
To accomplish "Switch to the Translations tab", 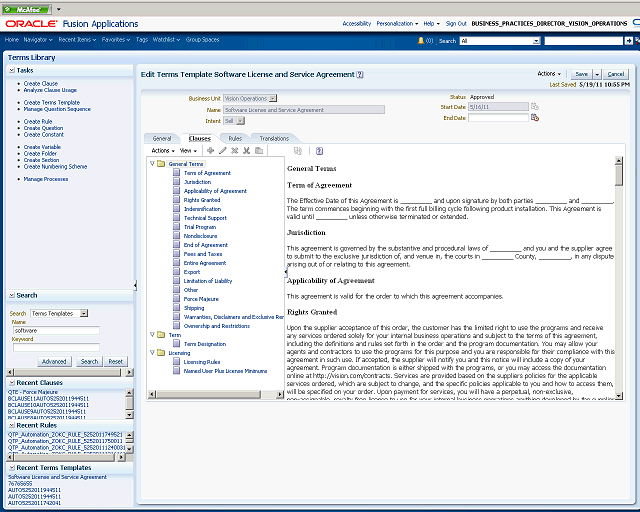I will point(274,138).
